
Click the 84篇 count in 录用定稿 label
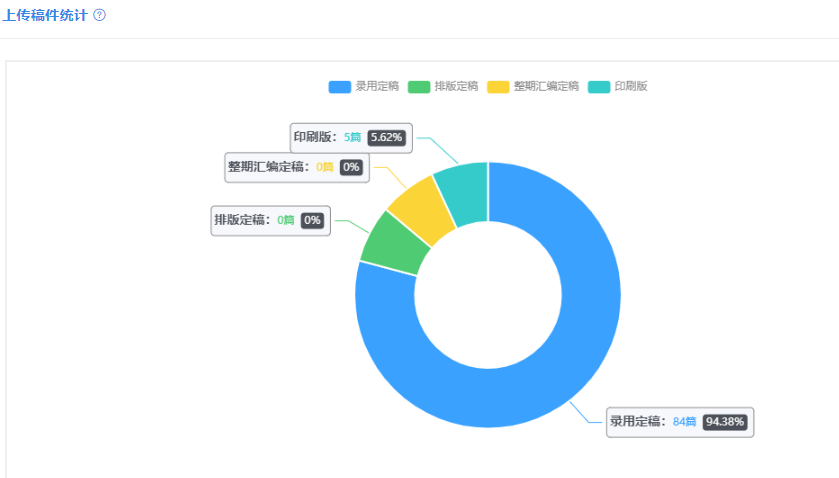[x=684, y=422]
